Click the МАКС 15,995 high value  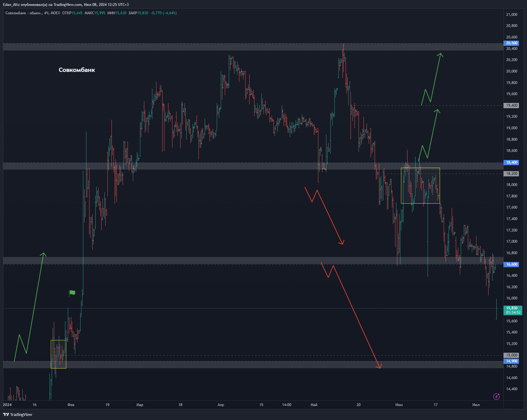(95, 13)
